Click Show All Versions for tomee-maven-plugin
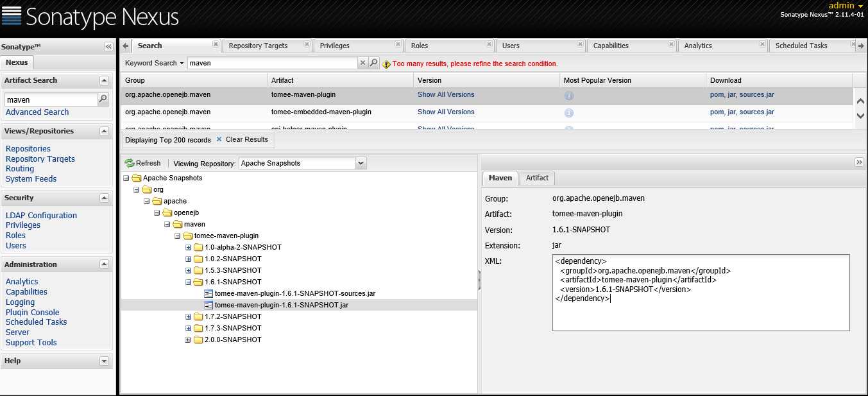Viewport: 868px width, 396px height. pyautogui.click(x=446, y=94)
